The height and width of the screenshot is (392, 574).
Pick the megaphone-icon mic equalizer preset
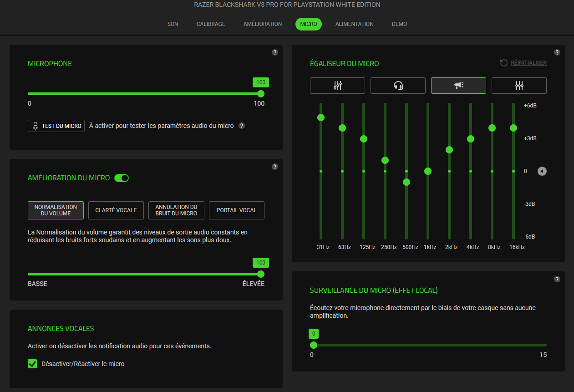[458, 86]
